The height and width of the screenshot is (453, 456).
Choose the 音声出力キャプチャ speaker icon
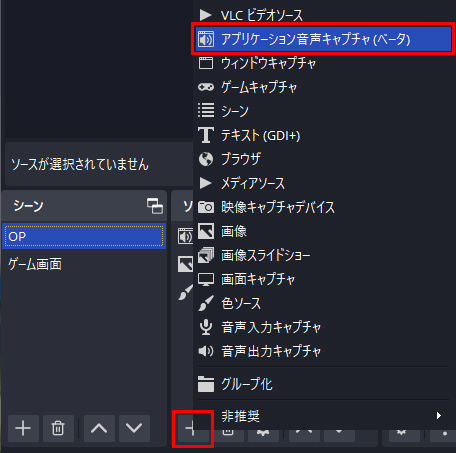click(x=206, y=351)
